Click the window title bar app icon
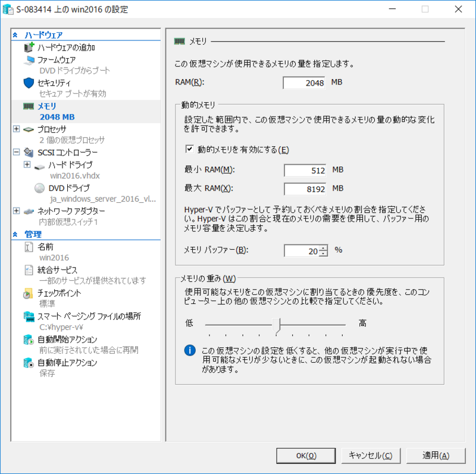This screenshot has height=474, width=476. click(x=8, y=10)
